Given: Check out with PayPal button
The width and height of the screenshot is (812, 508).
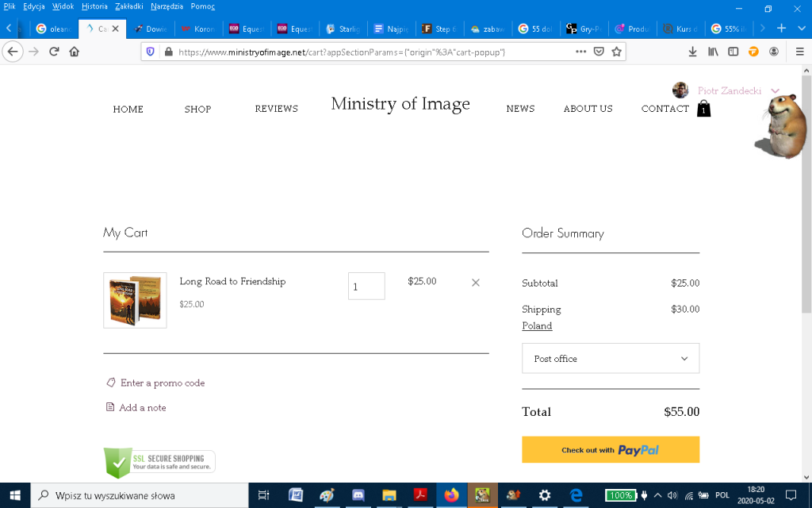Looking at the screenshot, I should 611,450.
